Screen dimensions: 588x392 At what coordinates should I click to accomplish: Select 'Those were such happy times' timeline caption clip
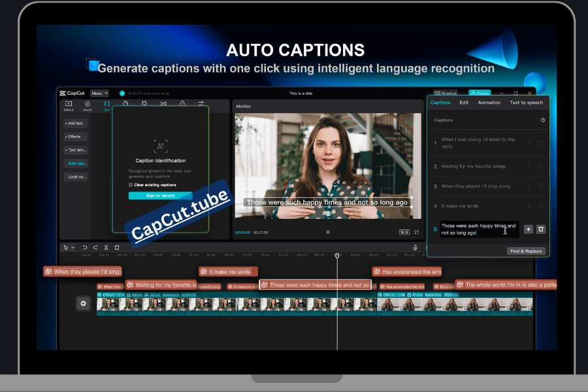pos(316,285)
